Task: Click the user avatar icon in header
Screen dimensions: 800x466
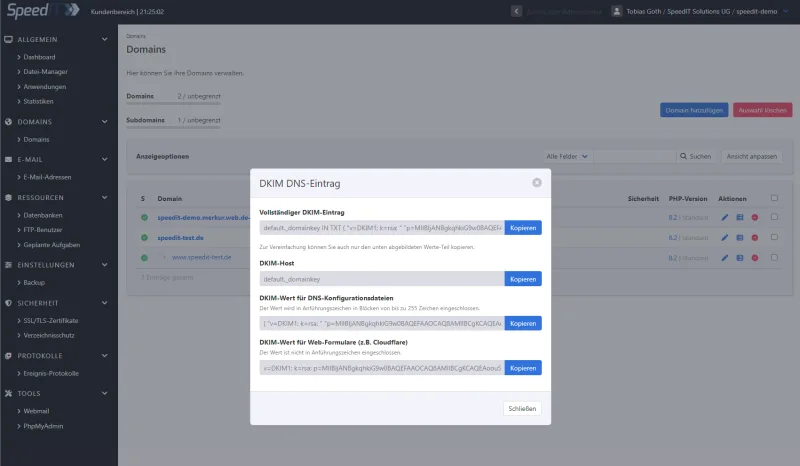Action: (617, 11)
